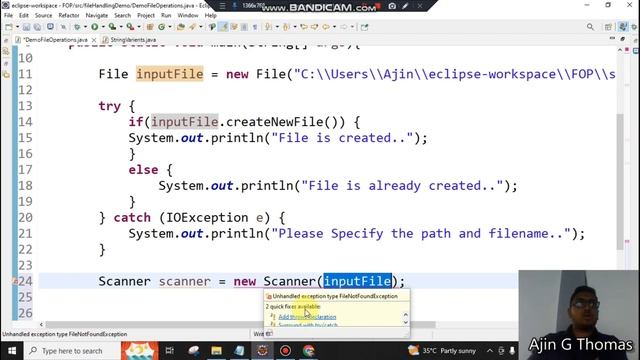This screenshot has height=360, width=640.
Task: Click status bar Unhandled exception message
Action: (x=64, y=334)
